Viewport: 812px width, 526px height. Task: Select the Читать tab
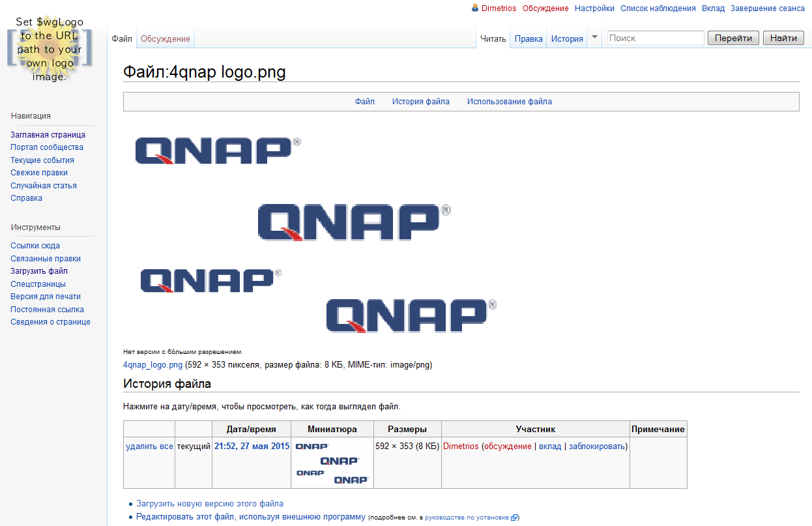[493, 38]
